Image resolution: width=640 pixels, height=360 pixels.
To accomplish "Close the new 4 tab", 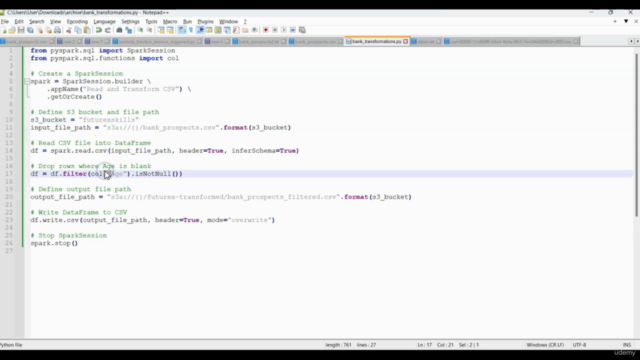I will coord(227,42).
